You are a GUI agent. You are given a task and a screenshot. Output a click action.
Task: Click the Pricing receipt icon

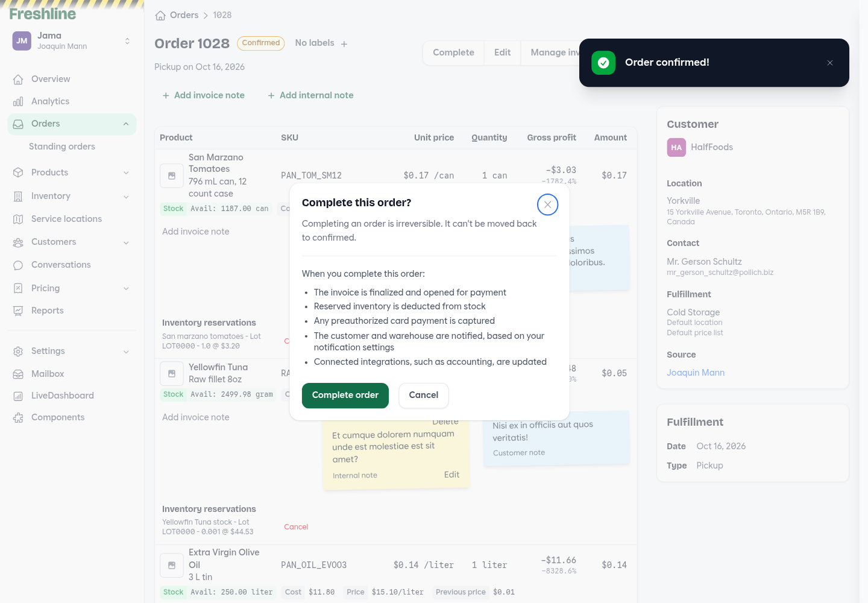coord(18,288)
